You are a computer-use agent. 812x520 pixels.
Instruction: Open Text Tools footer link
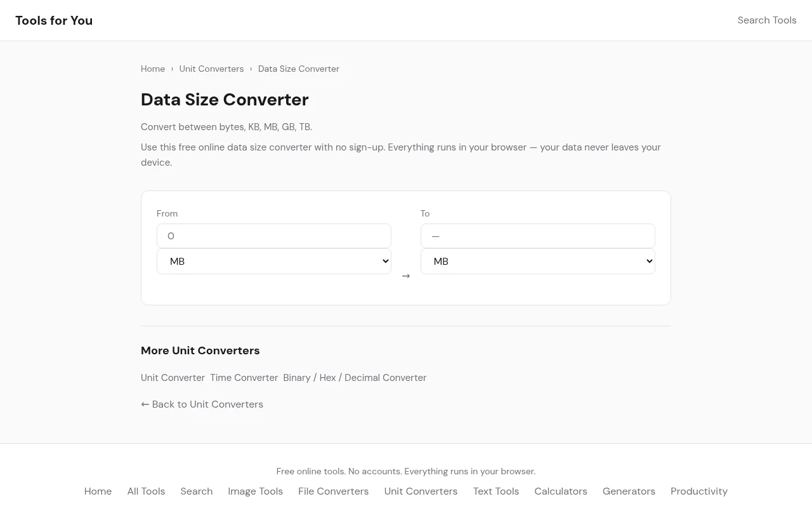(495, 491)
